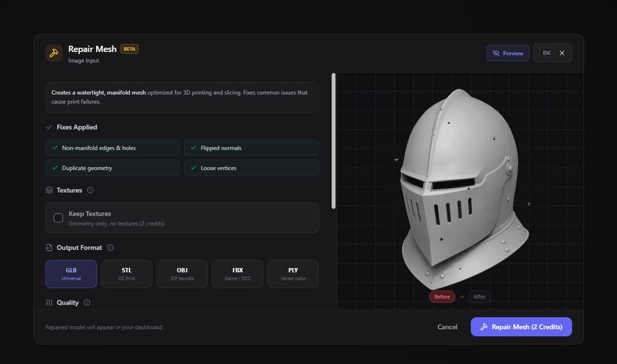The image size is (617, 364).
Task: Click the Quality sliders icon
Action: pyautogui.click(x=49, y=302)
